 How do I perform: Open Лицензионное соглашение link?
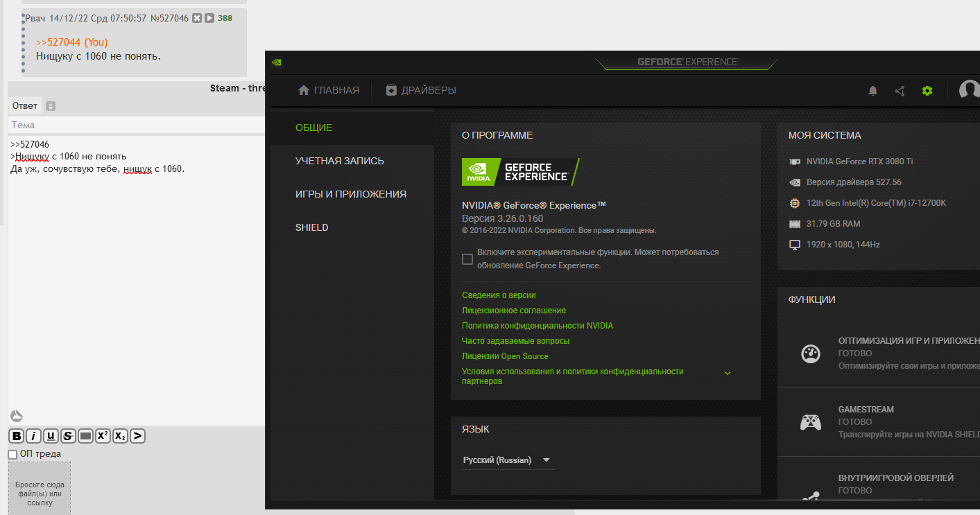coord(514,311)
